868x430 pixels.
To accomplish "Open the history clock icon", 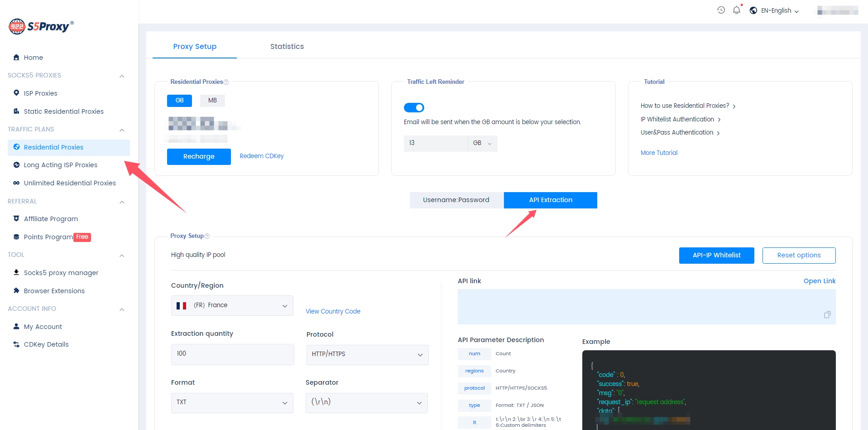I will click(721, 10).
